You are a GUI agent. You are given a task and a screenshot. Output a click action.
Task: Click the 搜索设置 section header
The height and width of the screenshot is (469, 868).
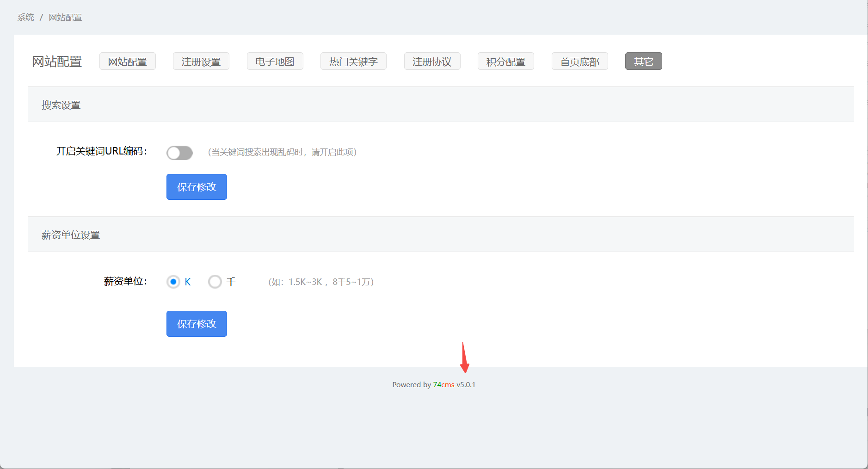pos(61,105)
